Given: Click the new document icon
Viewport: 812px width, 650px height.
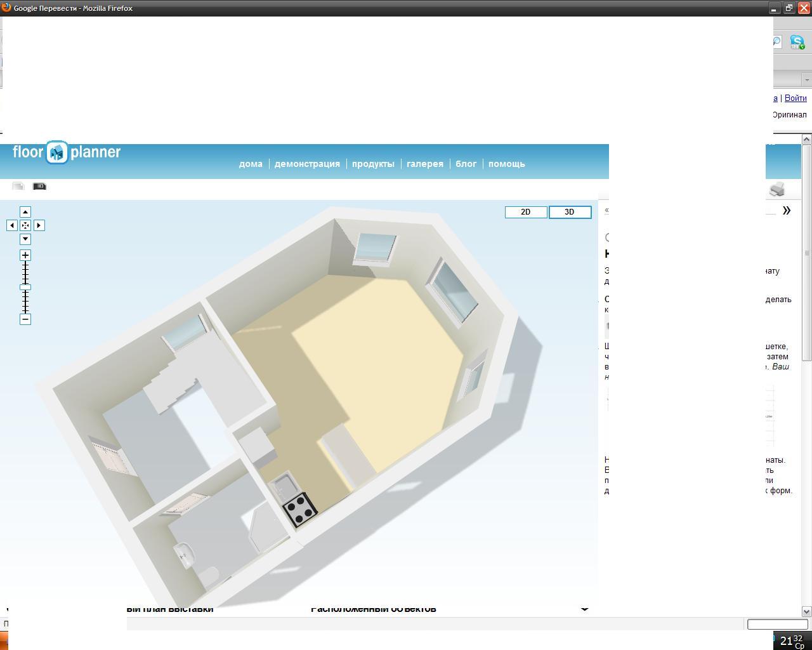Looking at the screenshot, I should pyautogui.click(x=18, y=186).
